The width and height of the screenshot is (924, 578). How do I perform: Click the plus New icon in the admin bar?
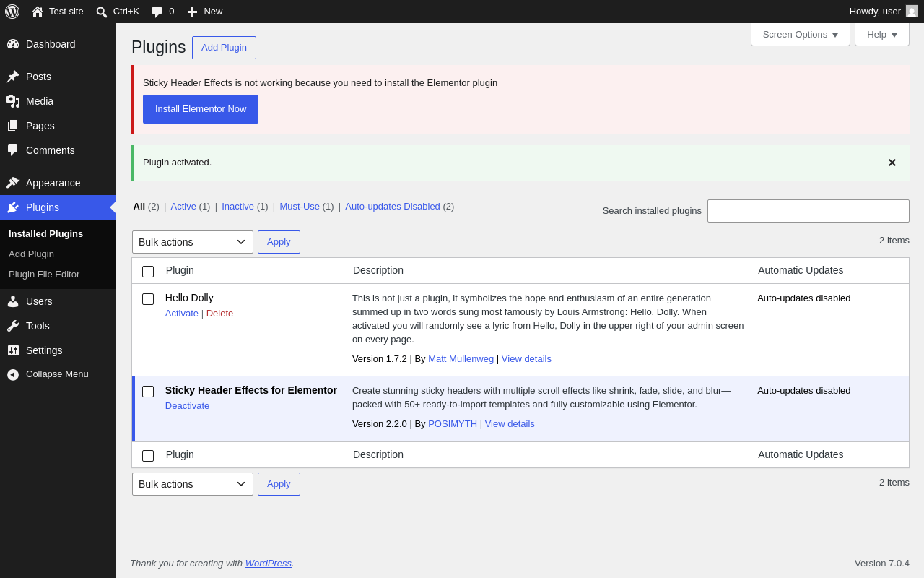click(192, 12)
